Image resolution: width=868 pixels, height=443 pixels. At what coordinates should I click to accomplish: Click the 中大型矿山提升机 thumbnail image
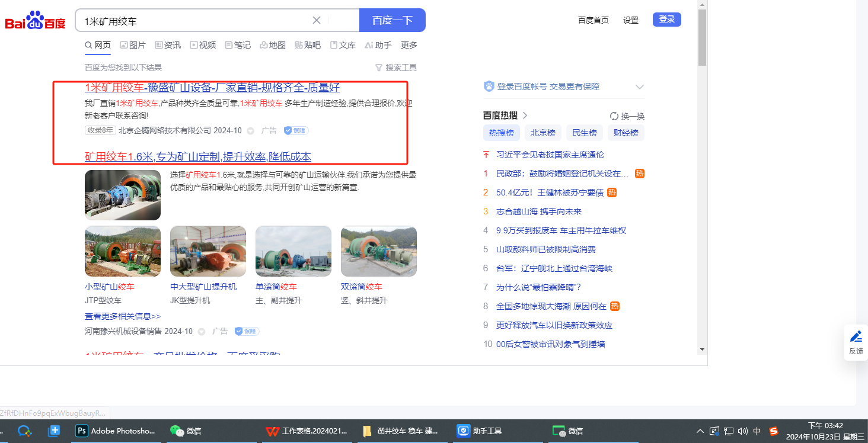point(208,251)
